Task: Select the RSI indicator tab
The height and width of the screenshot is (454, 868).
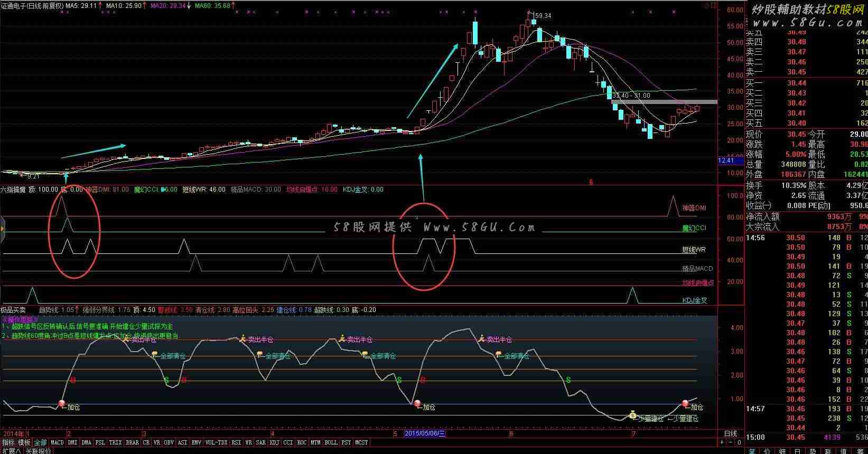Action: pos(236,442)
